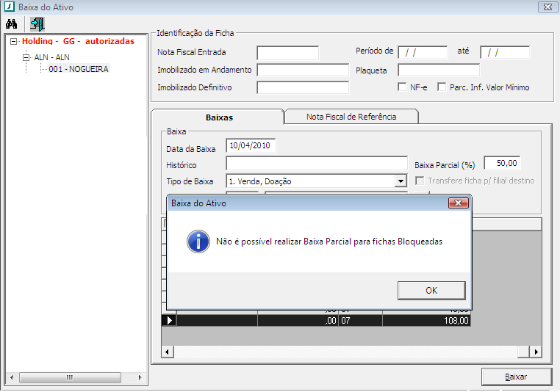
Task: Select 001 - NOGUEIRA tree item
Action: click(79, 69)
